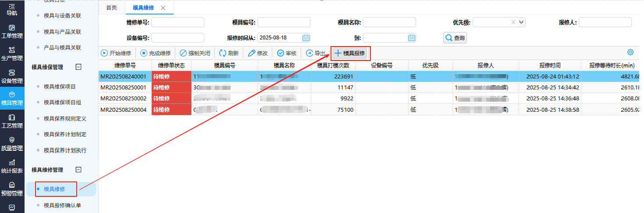Open the settings gear above the table
This screenshot has height=213, width=644.
[630, 52]
